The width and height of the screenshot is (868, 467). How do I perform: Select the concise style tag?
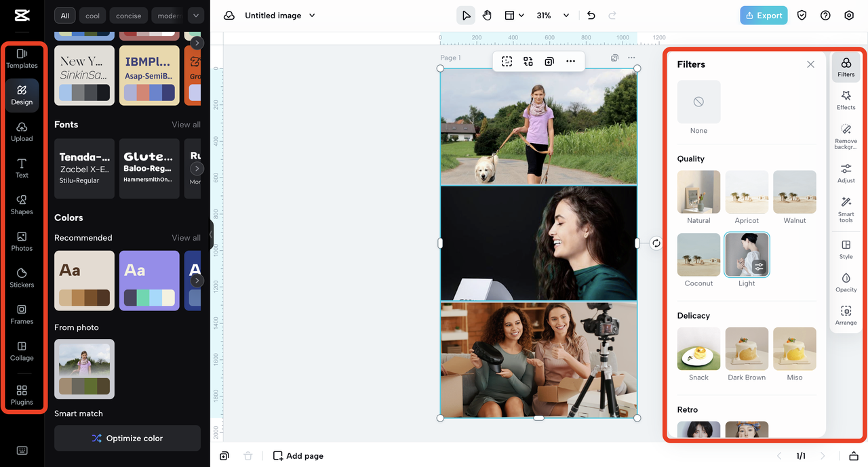coord(129,16)
